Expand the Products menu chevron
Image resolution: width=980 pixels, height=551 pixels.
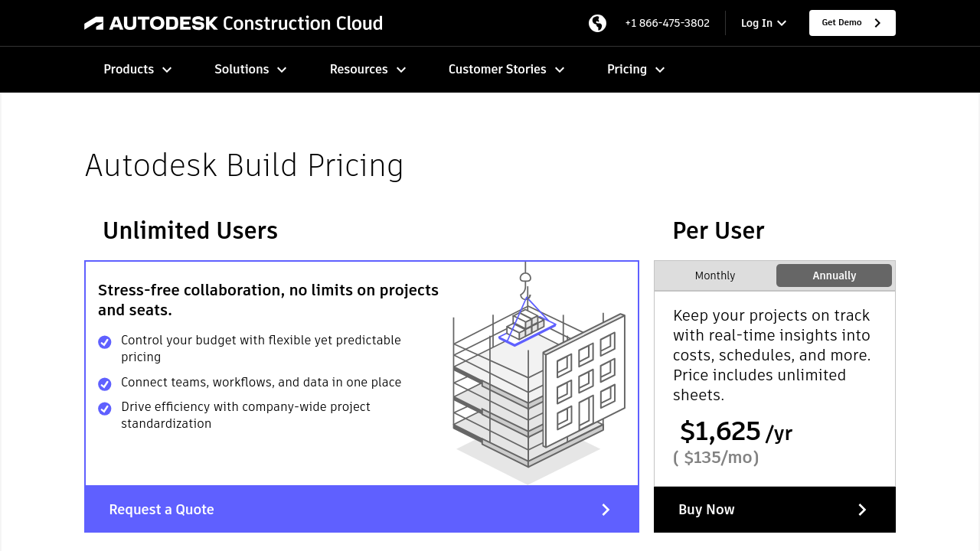pos(167,70)
